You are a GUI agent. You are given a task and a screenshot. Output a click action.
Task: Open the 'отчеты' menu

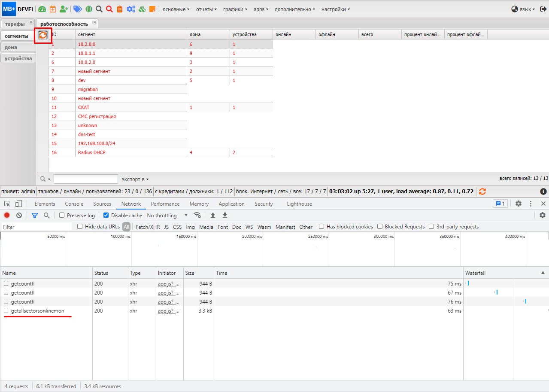point(206,9)
